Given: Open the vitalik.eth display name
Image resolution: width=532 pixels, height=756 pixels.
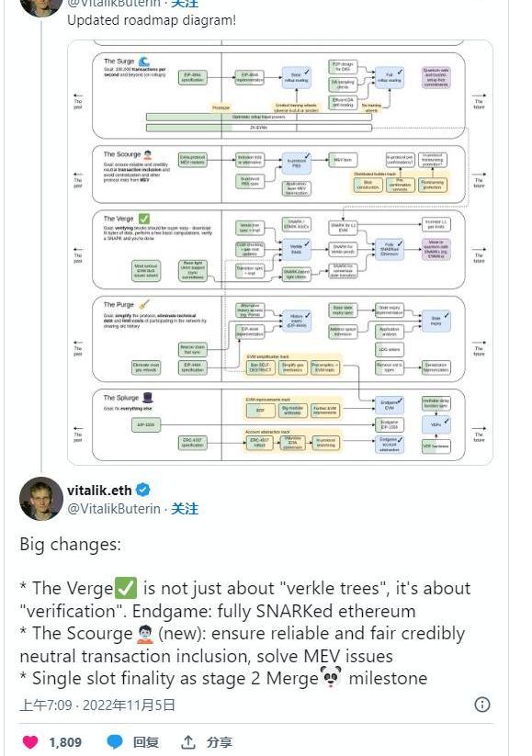Looking at the screenshot, I should pyautogui.click(x=99, y=491).
